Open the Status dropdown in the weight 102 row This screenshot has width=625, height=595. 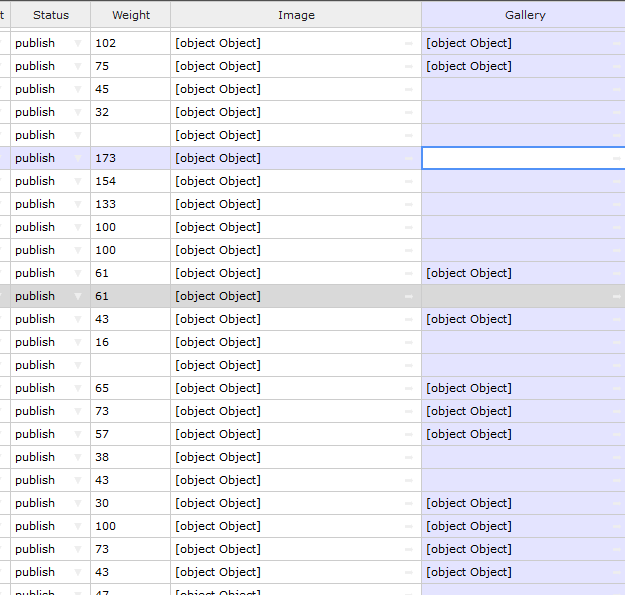78,43
